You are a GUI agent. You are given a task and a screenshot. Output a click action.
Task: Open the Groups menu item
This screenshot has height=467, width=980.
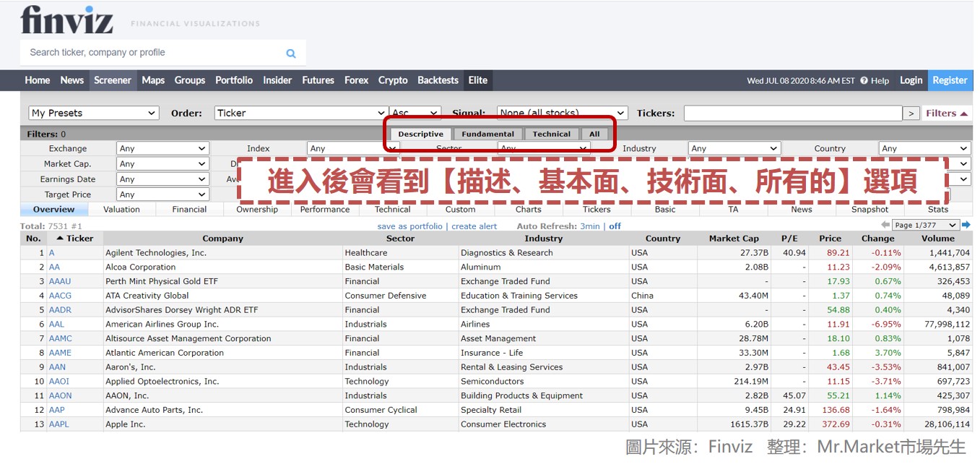coord(190,80)
